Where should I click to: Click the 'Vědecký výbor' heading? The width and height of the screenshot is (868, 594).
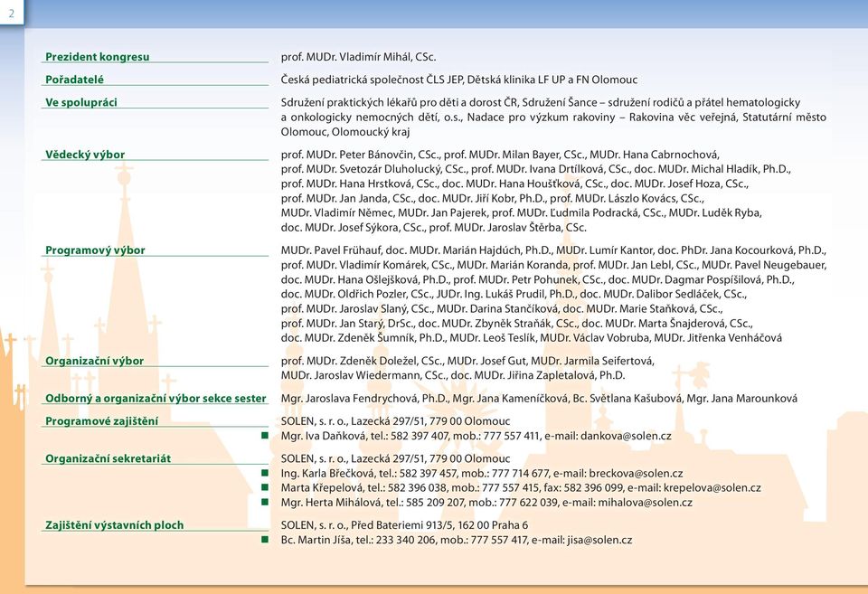(85, 155)
